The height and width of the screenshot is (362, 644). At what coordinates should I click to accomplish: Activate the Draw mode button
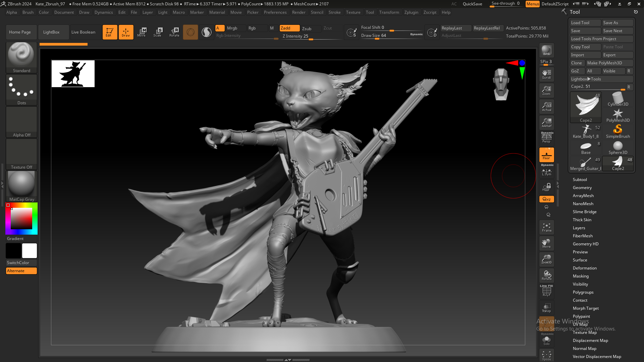coord(126,32)
